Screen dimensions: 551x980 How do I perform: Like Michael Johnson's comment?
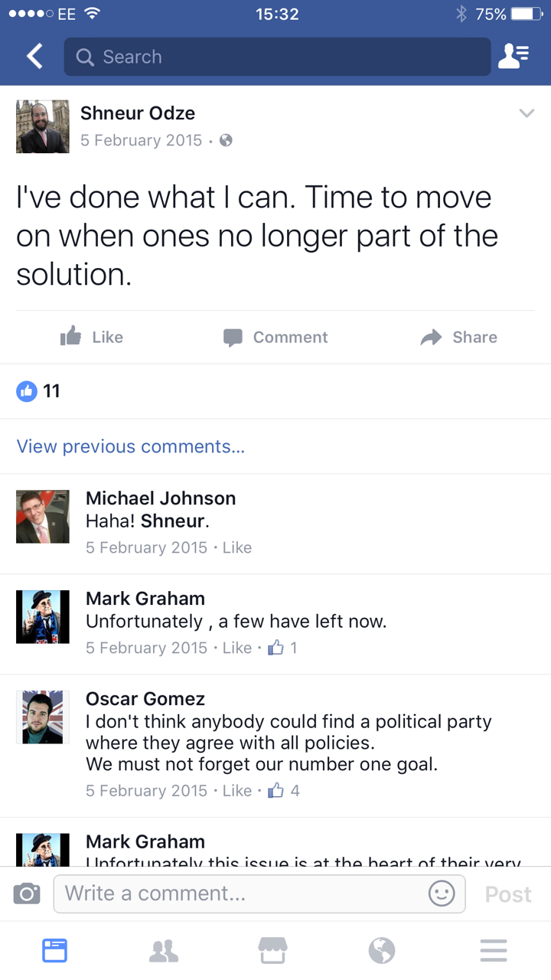(x=237, y=547)
